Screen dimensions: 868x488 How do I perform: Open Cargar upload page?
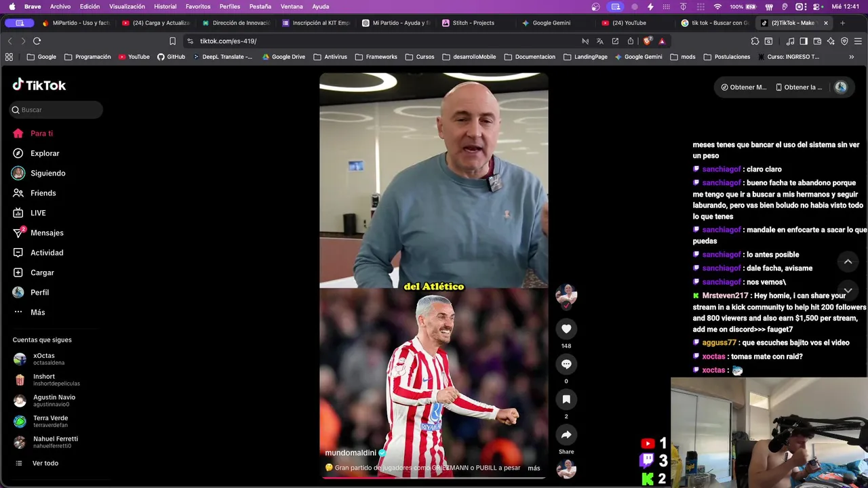coord(42,272)
